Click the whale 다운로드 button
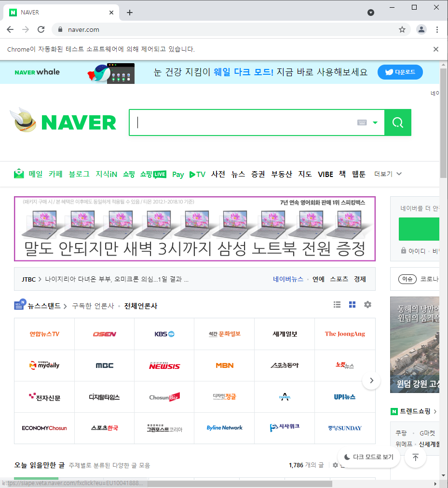Image resolution: width=448 pixels, height=488 pixels. pyautogui.click(x=400, y=72)
